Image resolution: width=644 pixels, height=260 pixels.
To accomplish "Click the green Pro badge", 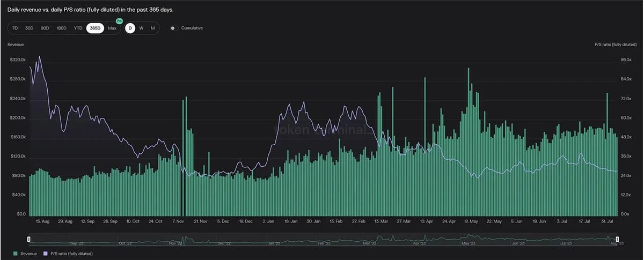I will coord(119,21).
